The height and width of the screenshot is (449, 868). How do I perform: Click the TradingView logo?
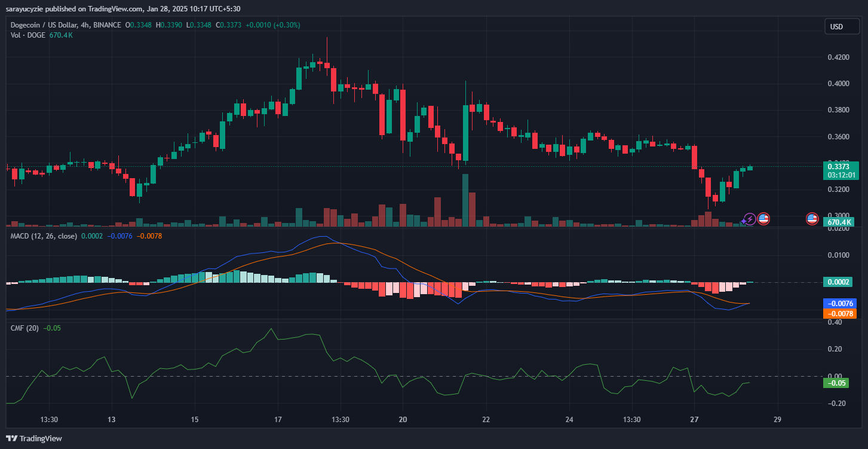35,438
